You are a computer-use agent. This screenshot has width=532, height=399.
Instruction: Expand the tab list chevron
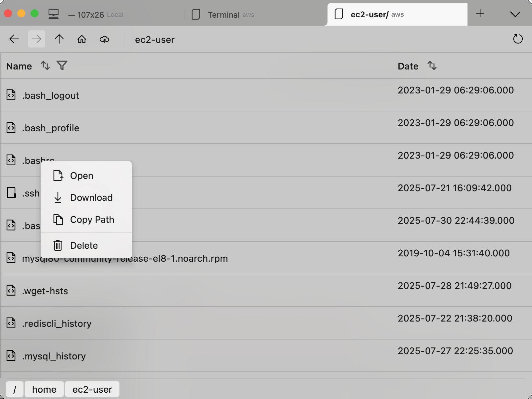[515, 14]
